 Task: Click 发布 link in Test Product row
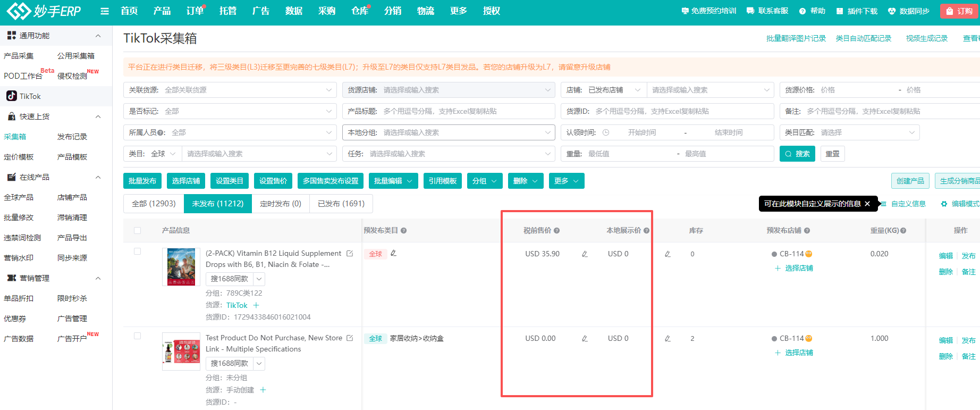[969, 340]
